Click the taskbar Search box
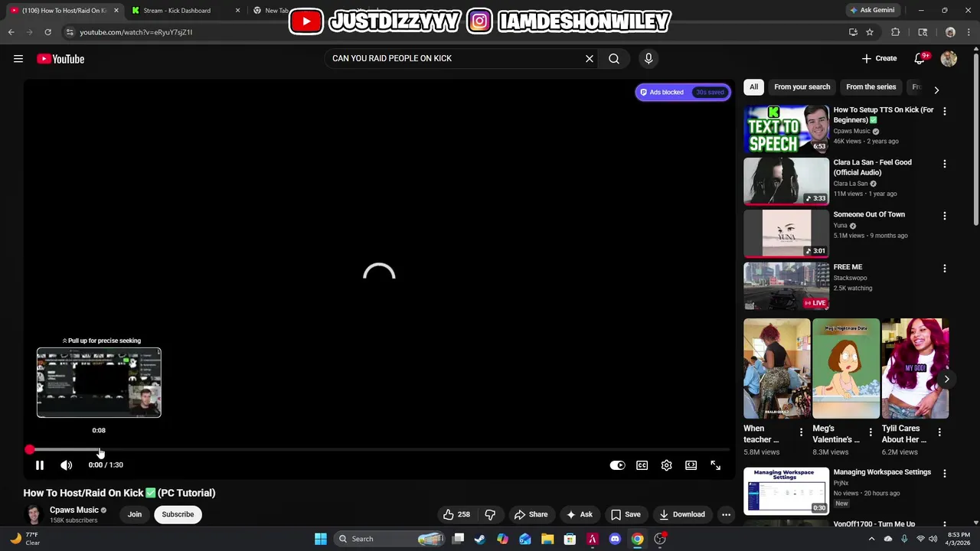This screenshot has height=551, width=980. [390, 539]
